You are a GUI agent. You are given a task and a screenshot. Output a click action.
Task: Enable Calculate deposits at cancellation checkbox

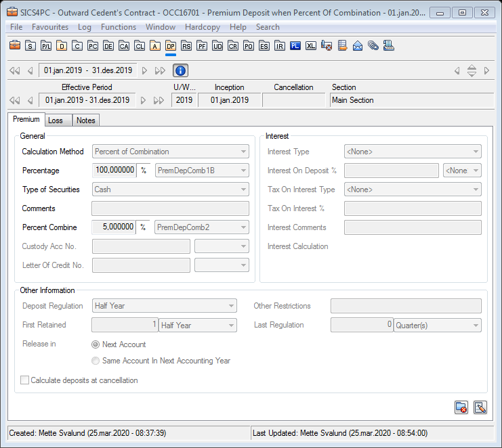[25, 380]
